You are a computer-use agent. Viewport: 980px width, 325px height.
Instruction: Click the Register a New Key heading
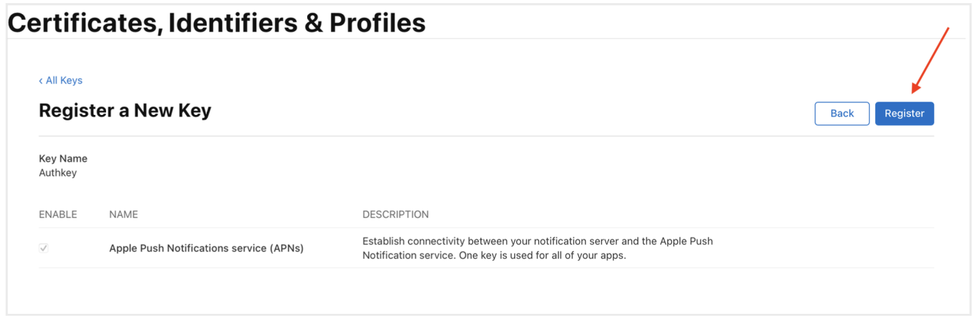point(125,111)
